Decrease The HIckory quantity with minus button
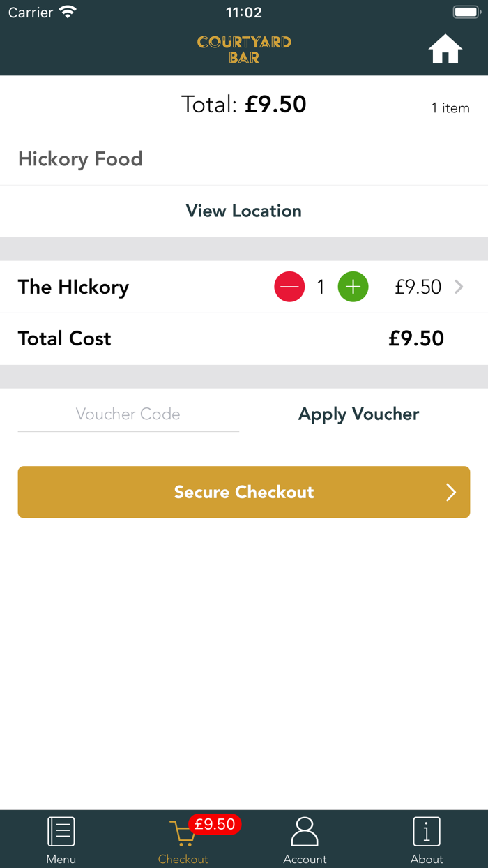This screenshot has height=868, width=488. [x=289, y=287]
